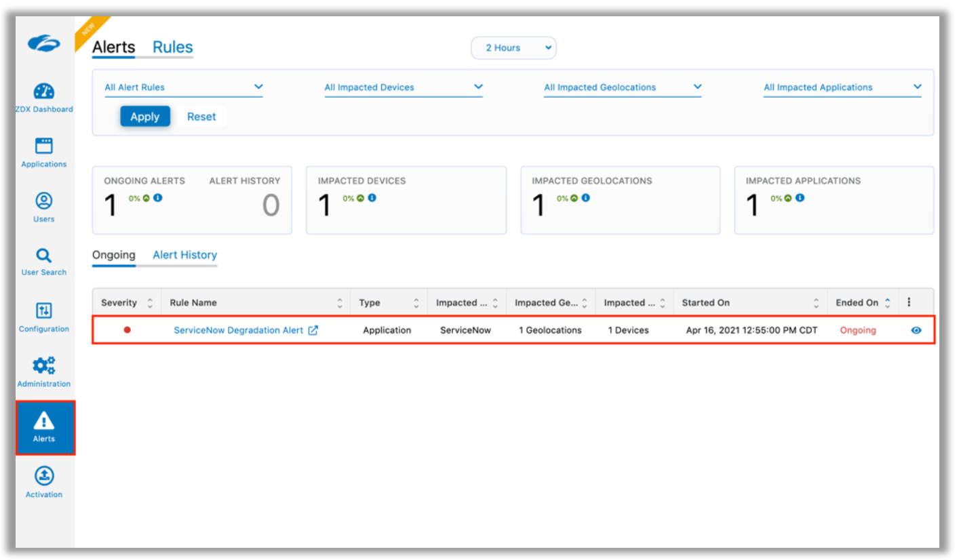The height and width of the screenshot is (560, 955).
Task: Select the Alerts warning icon in sidebar
Action: point(44,422)
